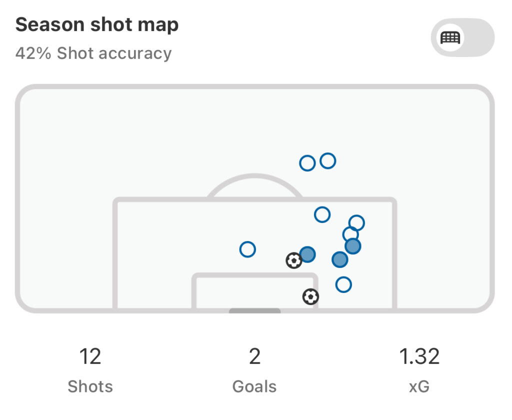The image size is (512, 420).
Task: Click the gray goal mouth bar on pitch
Action: [x=254, y=310]
